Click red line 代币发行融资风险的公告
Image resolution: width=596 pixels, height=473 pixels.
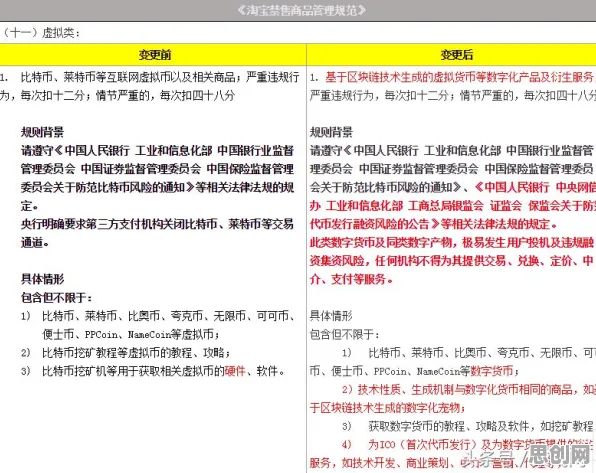tap(433, 224)
